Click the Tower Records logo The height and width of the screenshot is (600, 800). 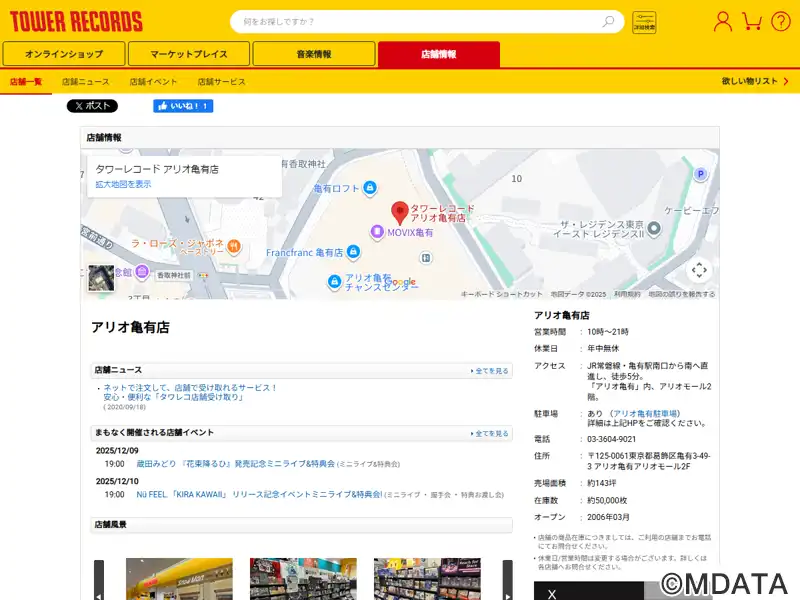[x=76, y=21]
